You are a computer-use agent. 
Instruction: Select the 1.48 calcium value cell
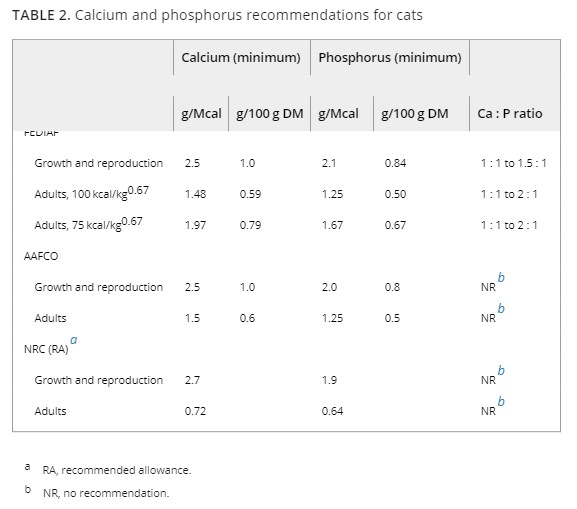pyautogui.click(x=195, y=194)
